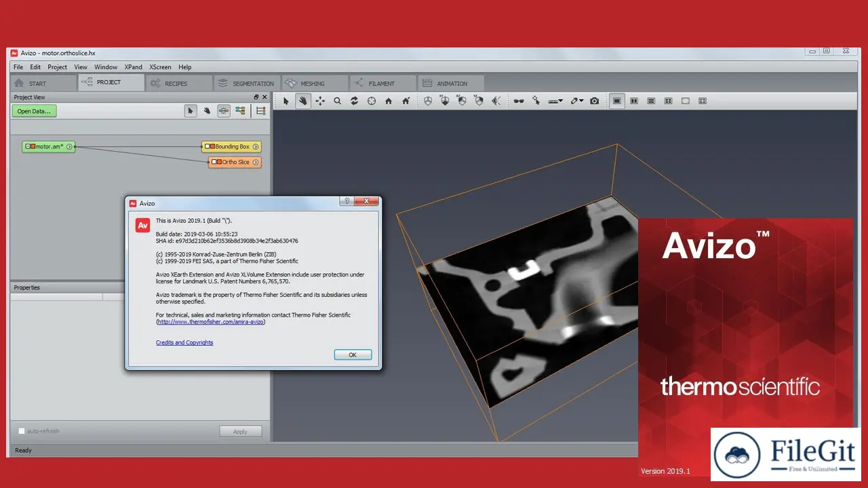Open the Credits and Copyrights link
This screenshot has height=488, width=868.
point(184,342)
